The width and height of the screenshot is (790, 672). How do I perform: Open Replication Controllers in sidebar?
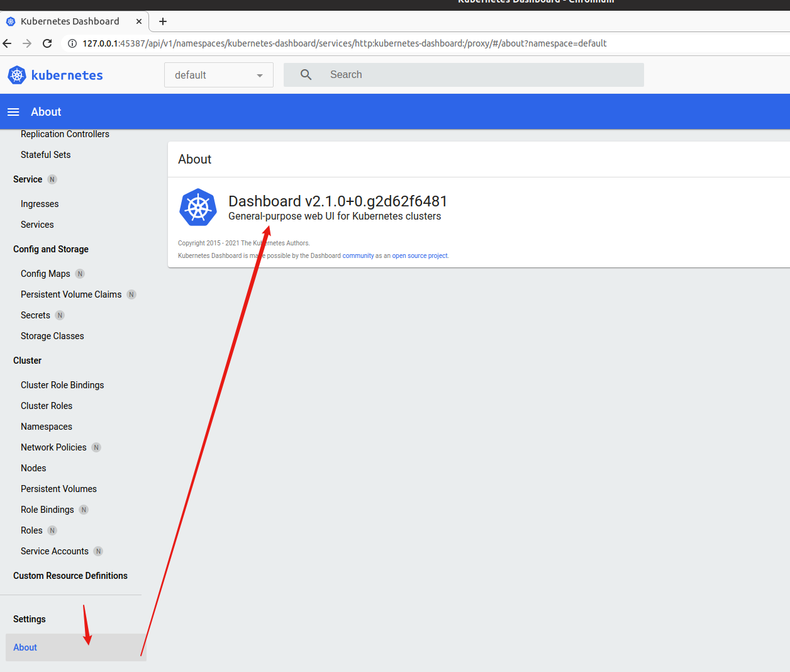coord(65,134)
